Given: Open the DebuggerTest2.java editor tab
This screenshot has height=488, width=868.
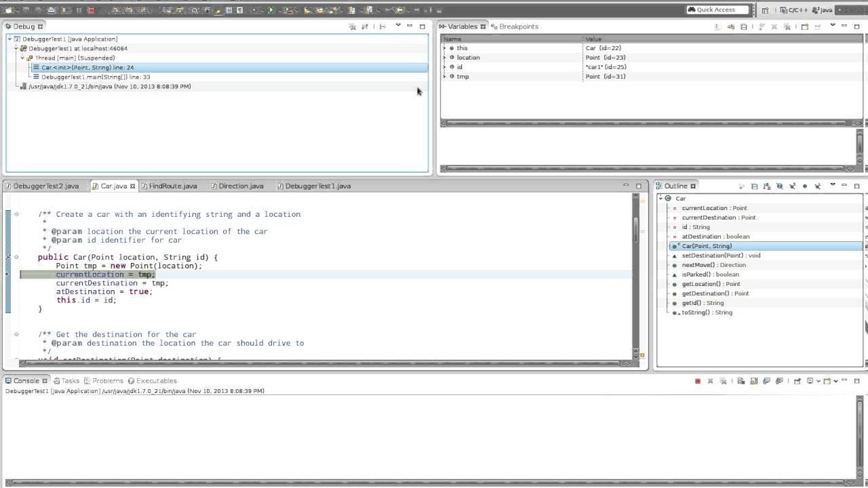Looking at the screenshot, I should coord(42,186).
